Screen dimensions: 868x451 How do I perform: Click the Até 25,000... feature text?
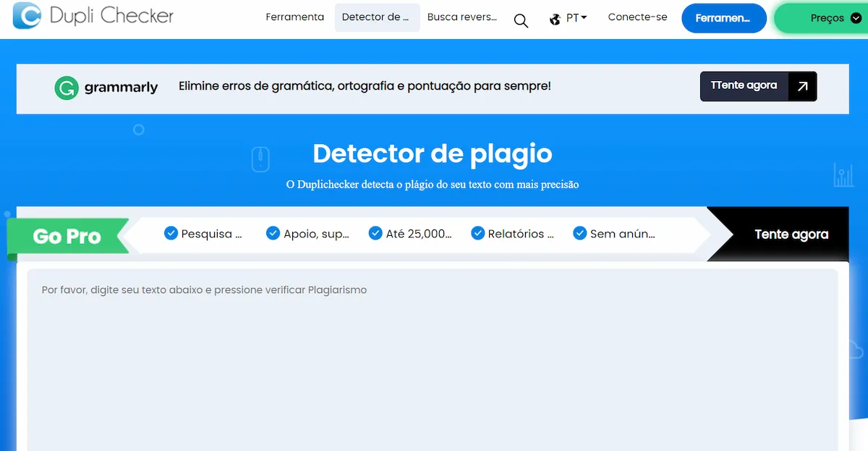pos(419,234)
